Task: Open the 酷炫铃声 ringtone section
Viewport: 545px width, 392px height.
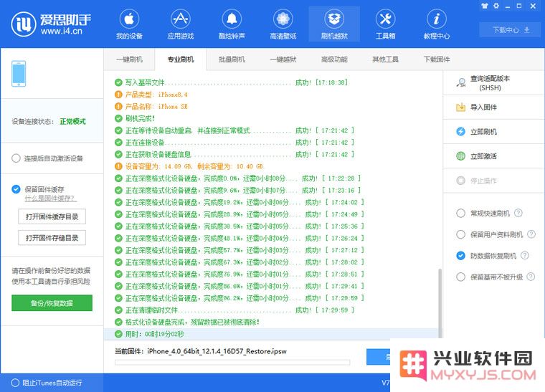Action: (232, 24)
